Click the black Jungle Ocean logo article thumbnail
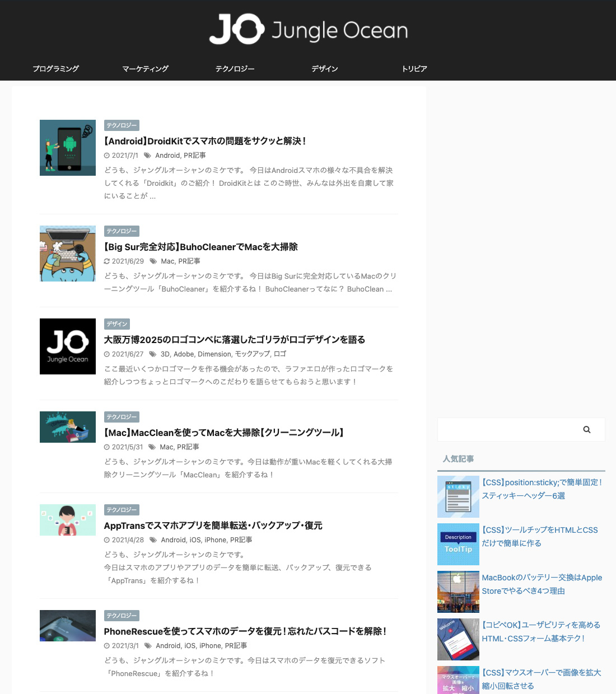The width and height of the screenshot is (616, 694). pyautogui.click(x=68, y=346)
